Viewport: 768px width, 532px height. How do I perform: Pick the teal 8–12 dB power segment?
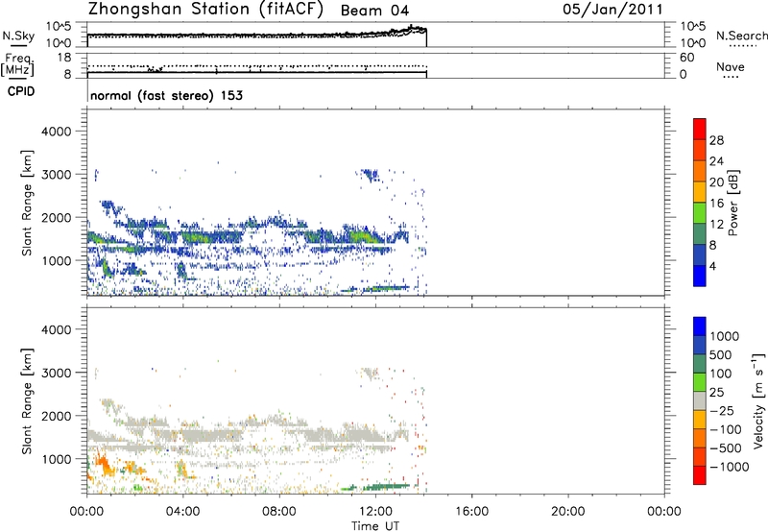pyautogui.click(x=700, y=234)
